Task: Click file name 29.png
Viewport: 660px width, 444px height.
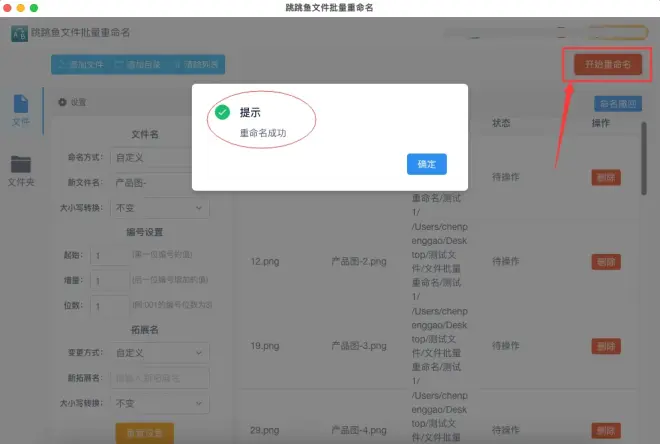Action: [265, 430]
